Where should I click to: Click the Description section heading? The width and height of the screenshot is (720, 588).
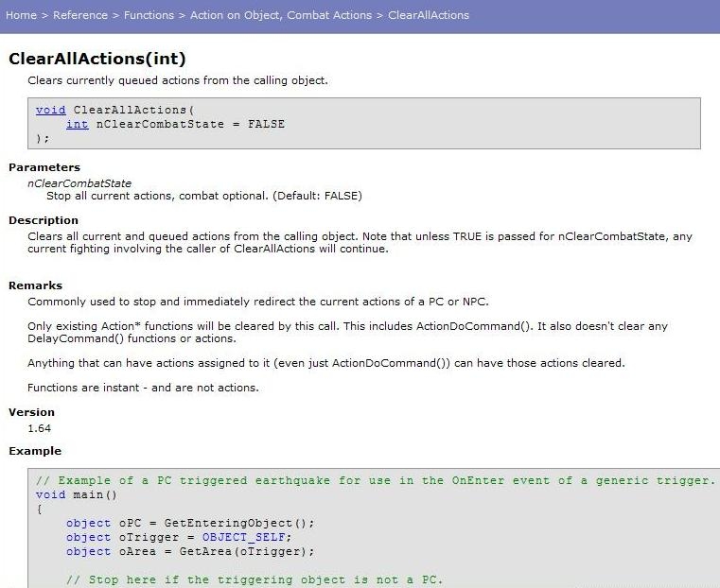[44, 220]
